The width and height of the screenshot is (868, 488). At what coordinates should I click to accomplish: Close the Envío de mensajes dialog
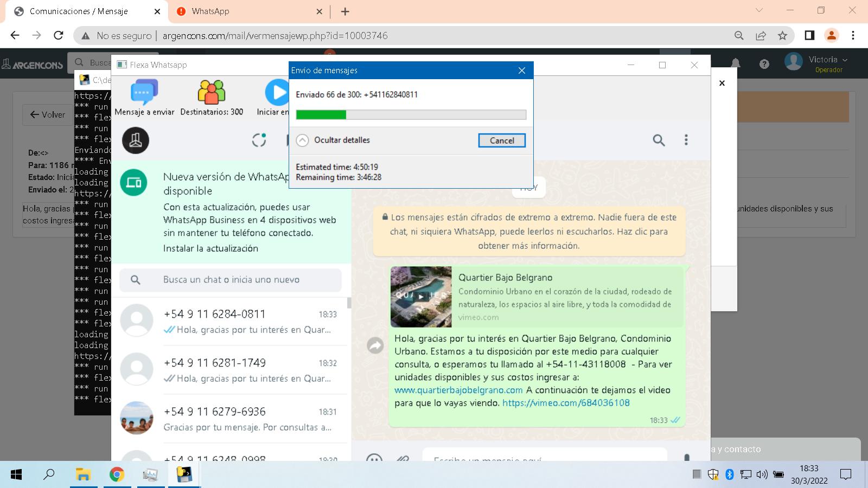coord(522,70)
